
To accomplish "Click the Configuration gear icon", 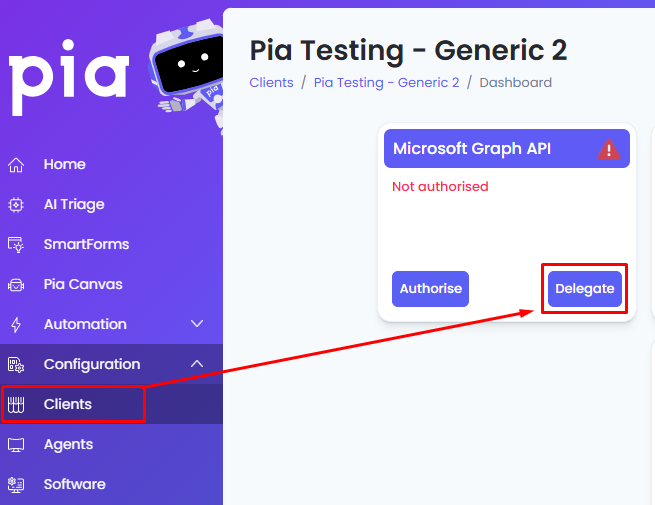I will point(16,365).
